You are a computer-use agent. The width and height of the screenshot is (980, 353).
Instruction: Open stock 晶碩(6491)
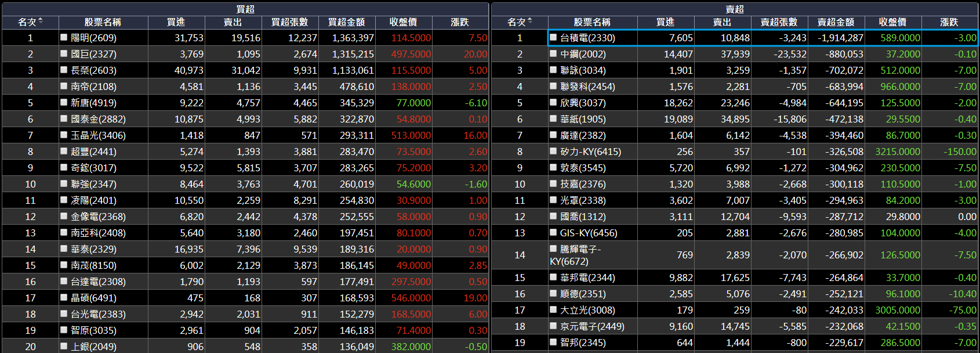[x=93, y=298]
